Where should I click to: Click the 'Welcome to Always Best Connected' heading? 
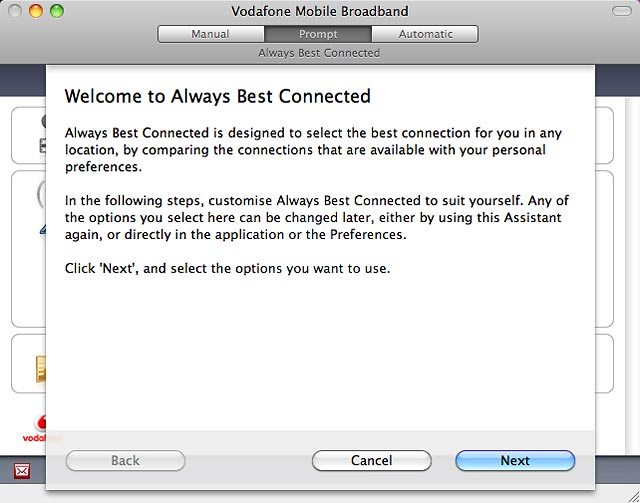(218, 96)
